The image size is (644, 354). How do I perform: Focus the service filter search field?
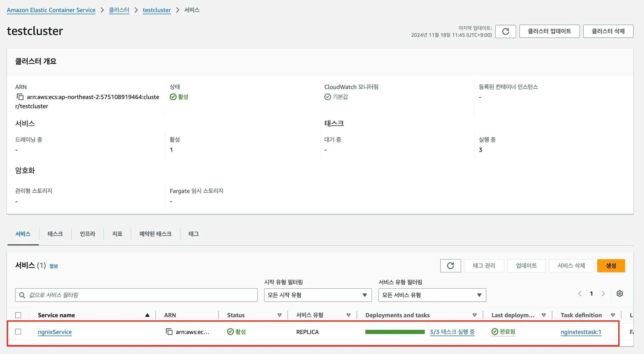136,295
